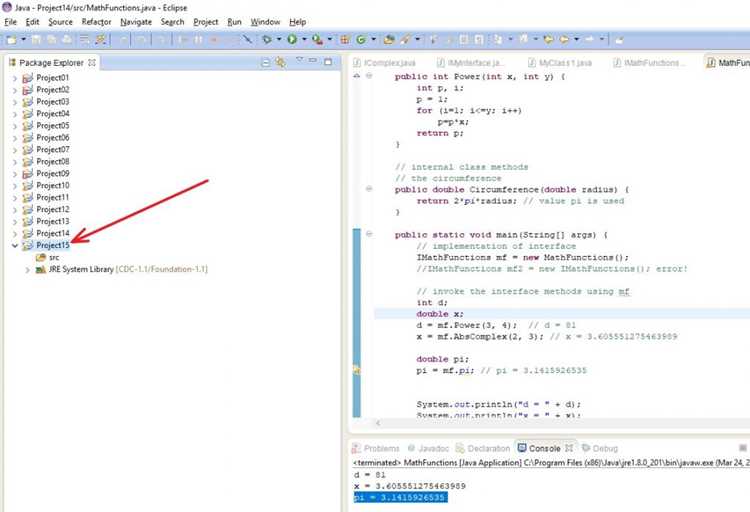Click the New Java Package icon
Image resolution: width=750 pixels, height=512 pixels.
click(345, 40)
